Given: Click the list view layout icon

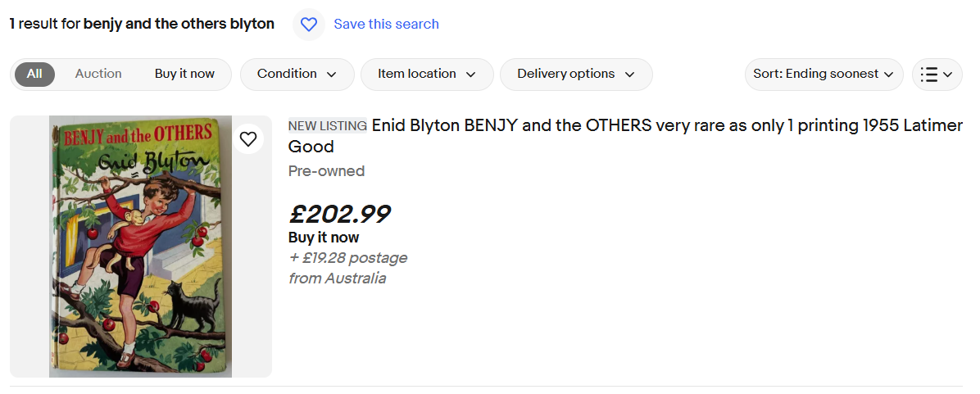Looking at the screenshot, I should coord(928,75).
